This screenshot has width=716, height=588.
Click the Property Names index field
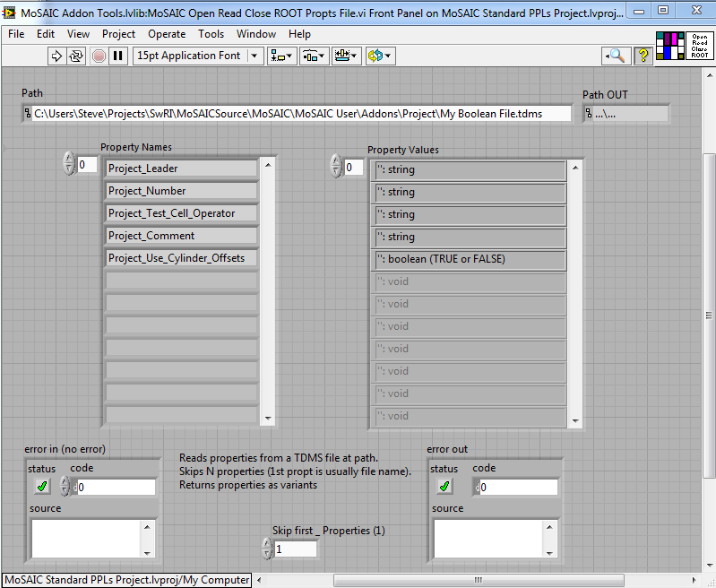coord(87,164)
